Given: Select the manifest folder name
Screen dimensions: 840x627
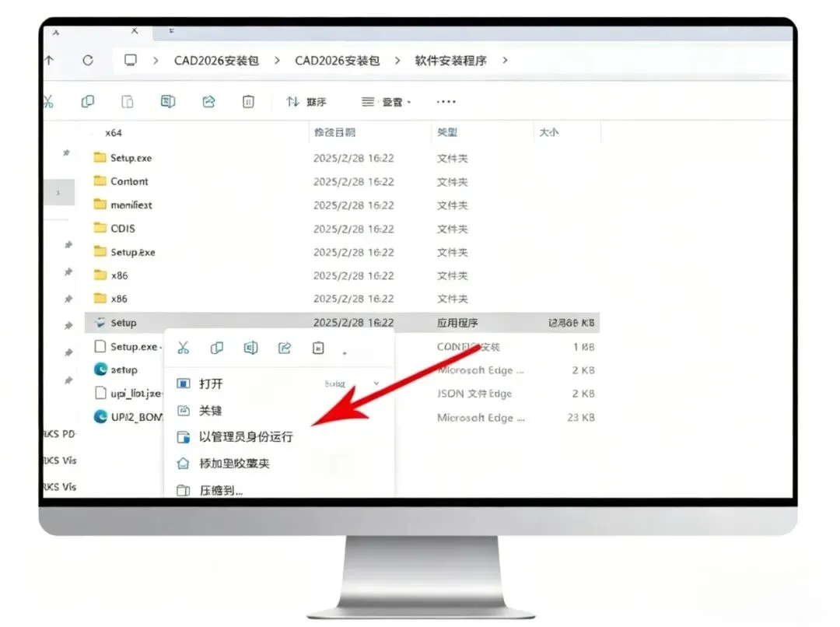Looking at the screenshot, I should pos(131,205).
